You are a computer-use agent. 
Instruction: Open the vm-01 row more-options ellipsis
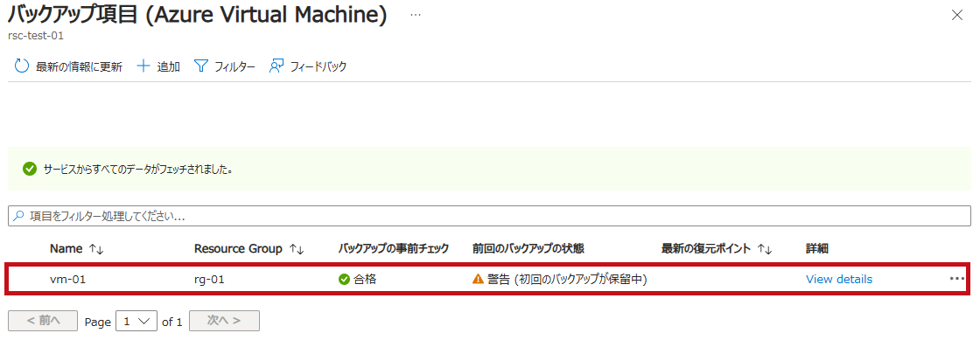pyautogui.click(x=956, y=279)
